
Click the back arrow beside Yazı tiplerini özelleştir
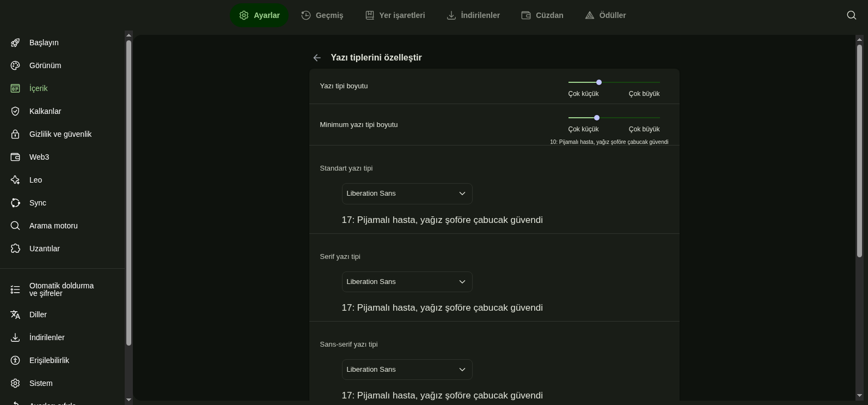317,58
